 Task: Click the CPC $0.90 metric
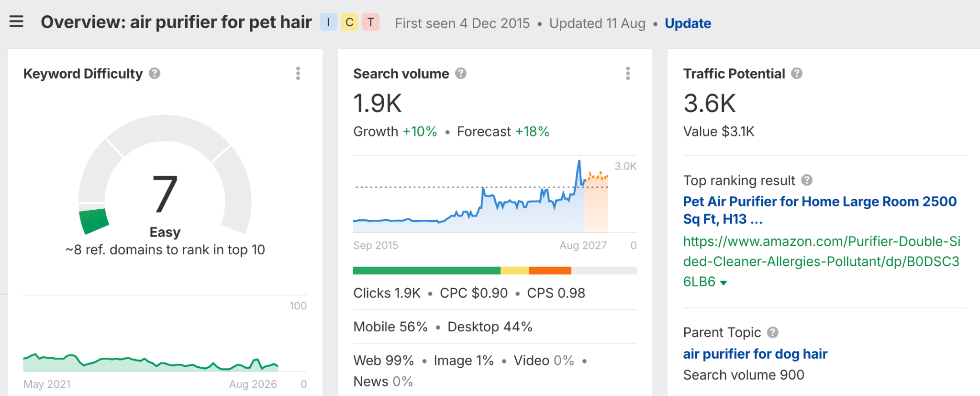[x=474, y=293]
